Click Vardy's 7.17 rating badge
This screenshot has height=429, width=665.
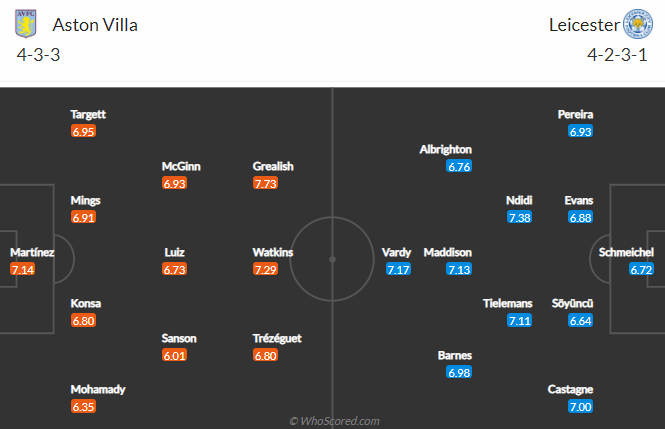click(398, 269)
